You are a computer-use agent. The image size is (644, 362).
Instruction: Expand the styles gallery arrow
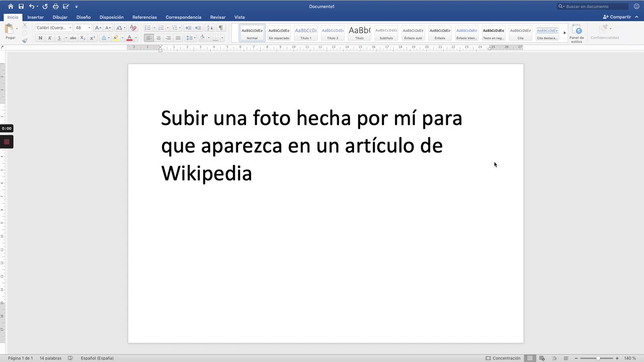click(565, 33)
